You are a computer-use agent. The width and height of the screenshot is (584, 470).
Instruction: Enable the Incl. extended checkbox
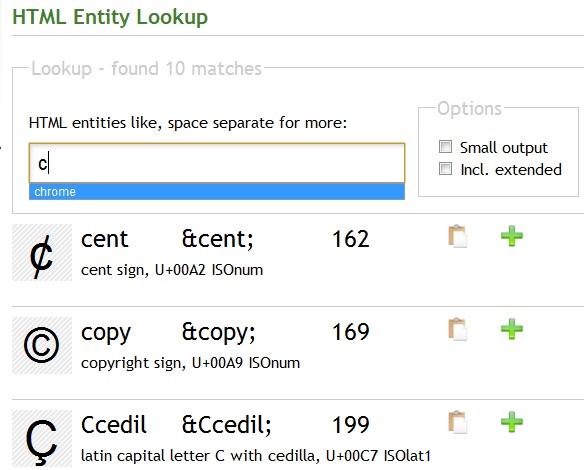pos(445,169)
